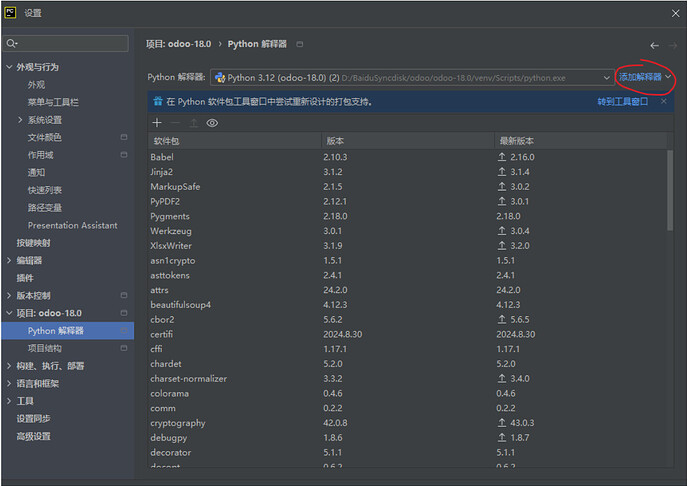
Task: Sort by the 软件包 column header
Action: point(235,141)
